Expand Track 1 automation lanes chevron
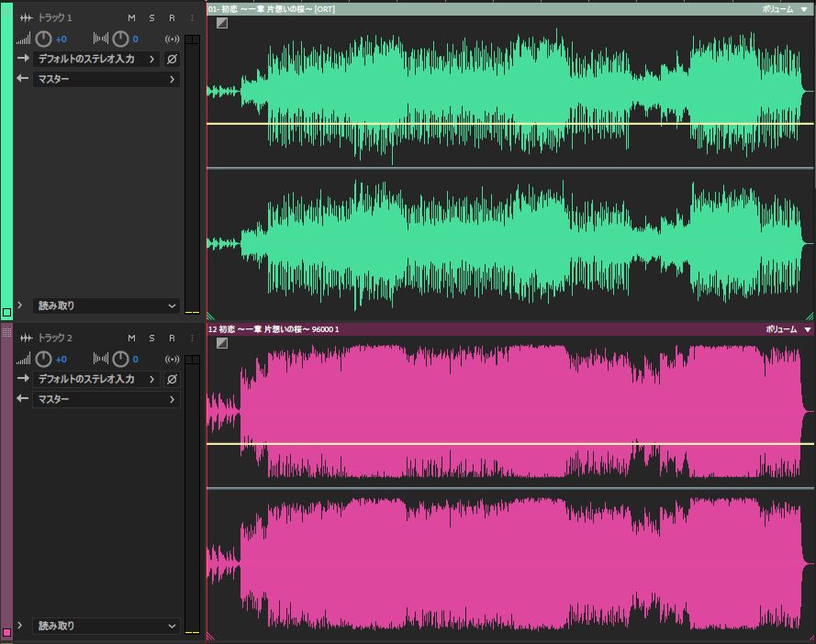This screenshot has height=644, width=816. (x=20, y=305)
